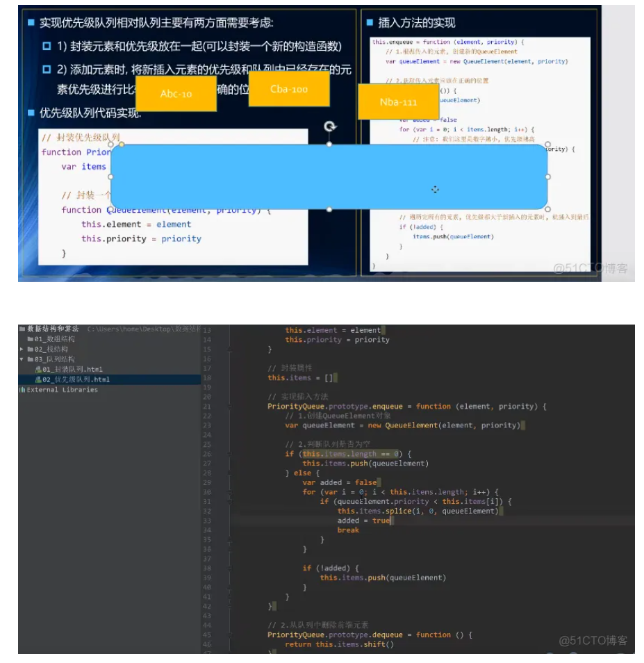644x663 pixels.
Task: Click the folder icon beside 数据结构和算法
Action: [x=22, y=329]
